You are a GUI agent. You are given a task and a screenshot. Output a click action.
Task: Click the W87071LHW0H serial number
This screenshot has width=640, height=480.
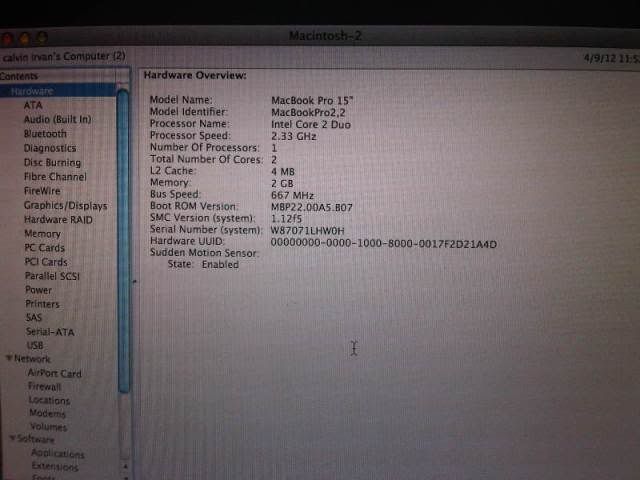pos(307,231)
